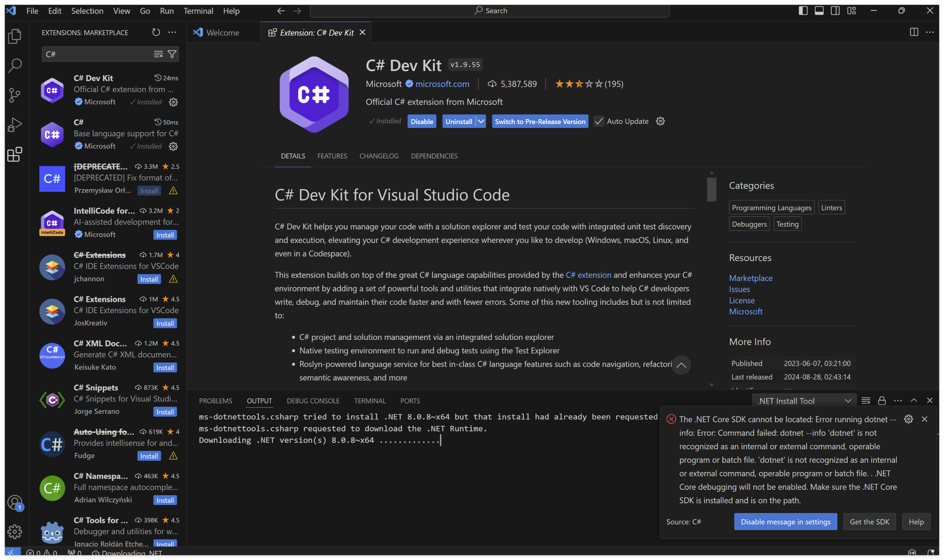
Task: Open the Explorer view in activity bar
Action: (x=15, y=36)
